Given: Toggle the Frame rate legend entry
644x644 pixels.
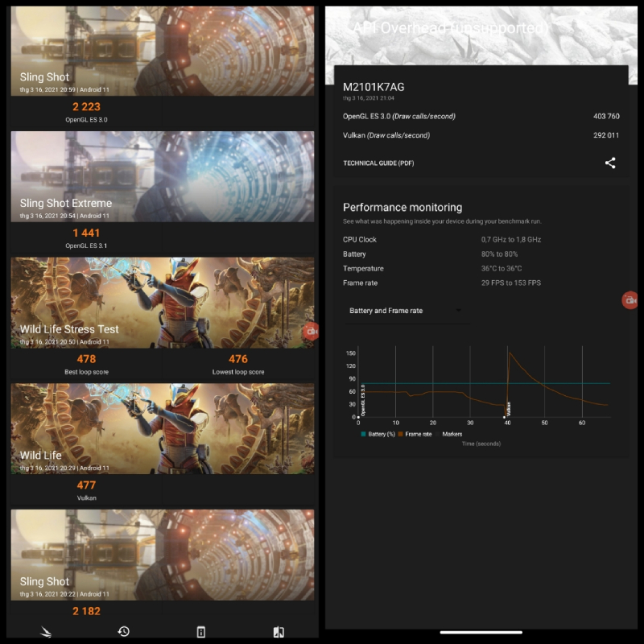Looking at the screenshot, I should [x=415, y=434].
